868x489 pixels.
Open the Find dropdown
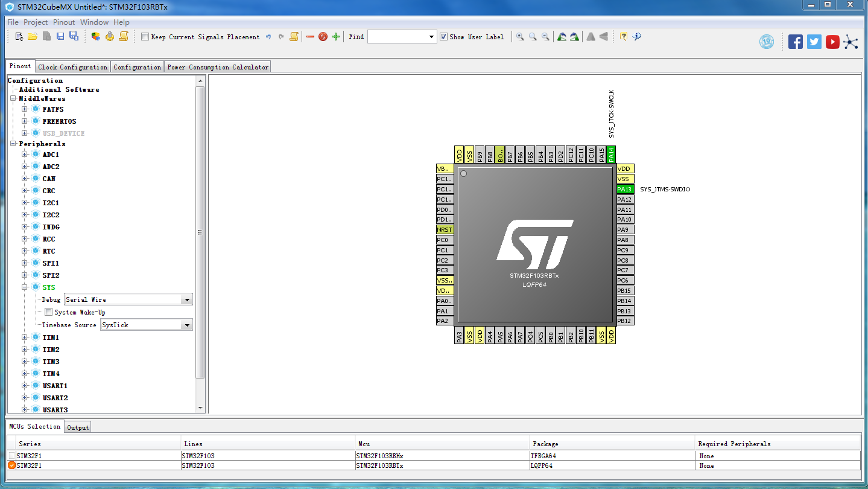point(431,37)
